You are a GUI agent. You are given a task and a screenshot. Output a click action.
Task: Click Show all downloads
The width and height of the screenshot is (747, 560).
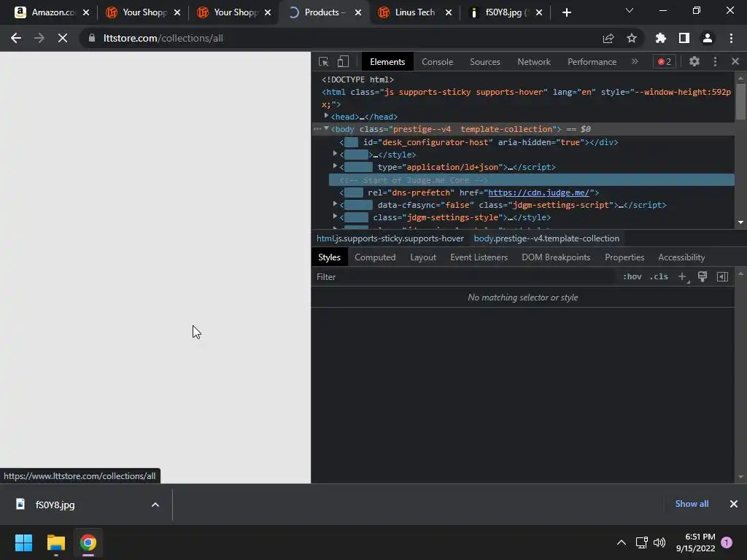pyautogui.click(x=692, y=504)
